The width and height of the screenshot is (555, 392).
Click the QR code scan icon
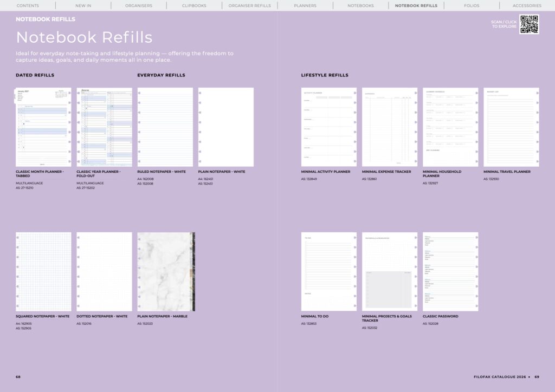pos(529,24)
